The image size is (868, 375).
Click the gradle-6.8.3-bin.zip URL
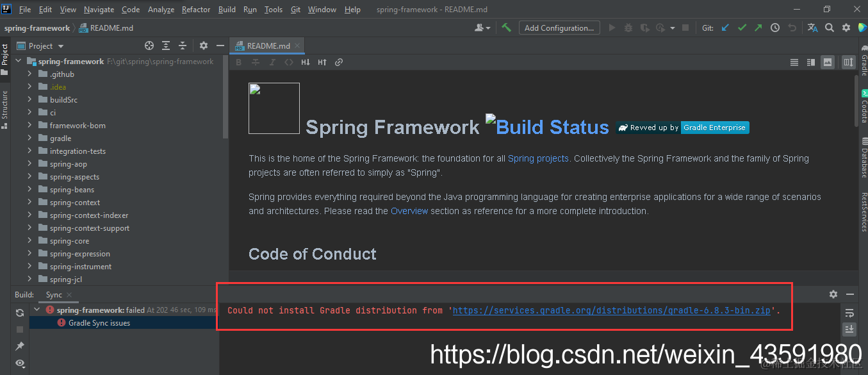coord(612,310)
